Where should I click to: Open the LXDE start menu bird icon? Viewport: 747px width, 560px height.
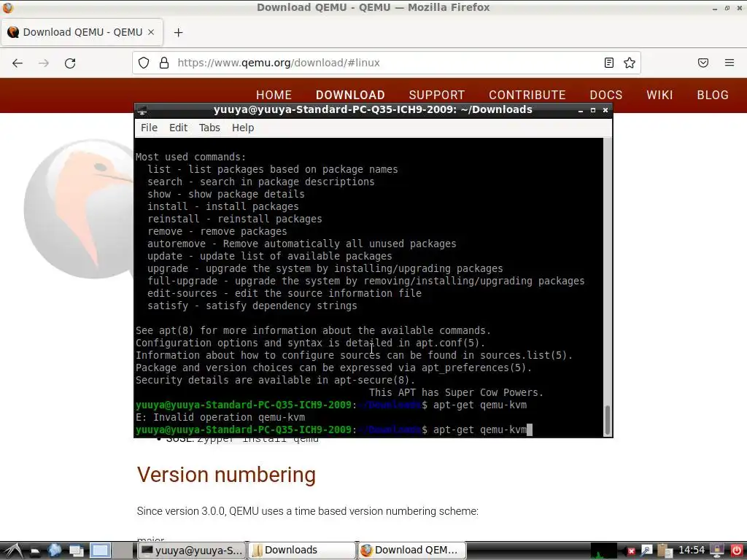13,551
